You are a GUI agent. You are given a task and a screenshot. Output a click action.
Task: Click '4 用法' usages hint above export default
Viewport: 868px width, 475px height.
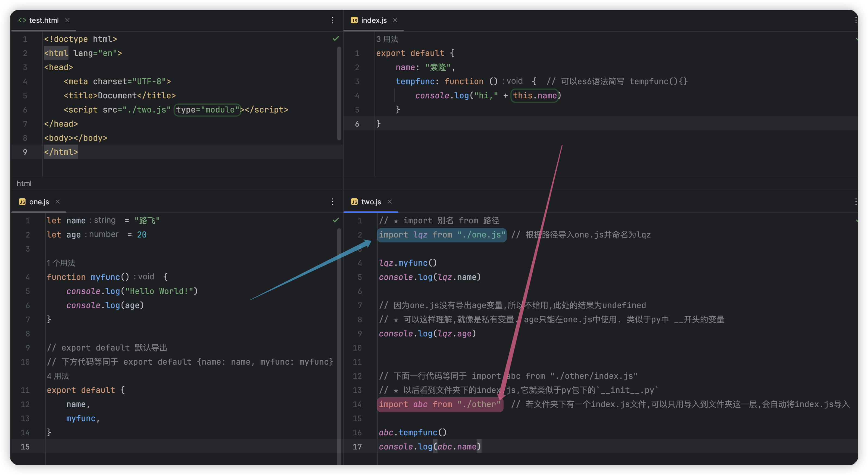pos(58,376)
